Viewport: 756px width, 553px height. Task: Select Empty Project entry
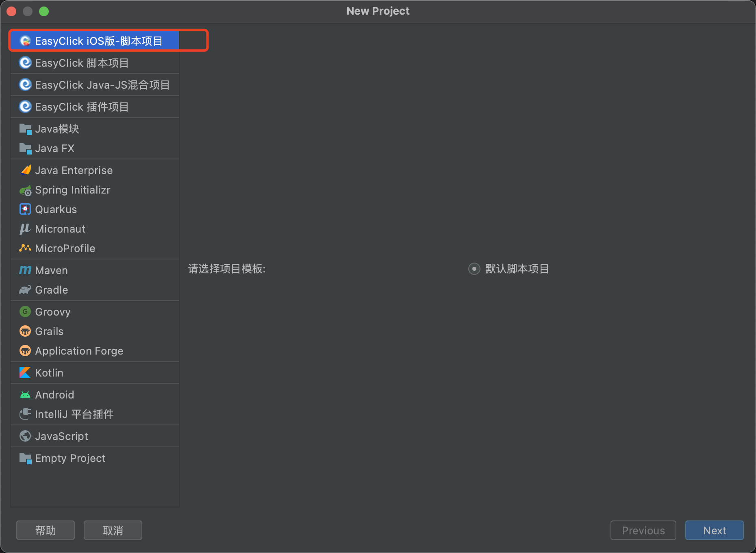(95, 458)
